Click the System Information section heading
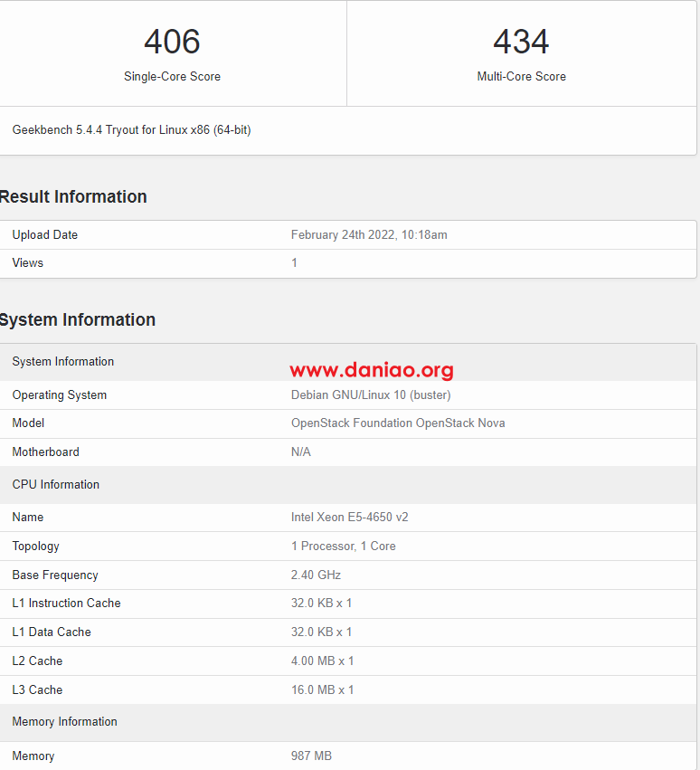Viewport: 700px width, 770px height. tap(78, 319)
